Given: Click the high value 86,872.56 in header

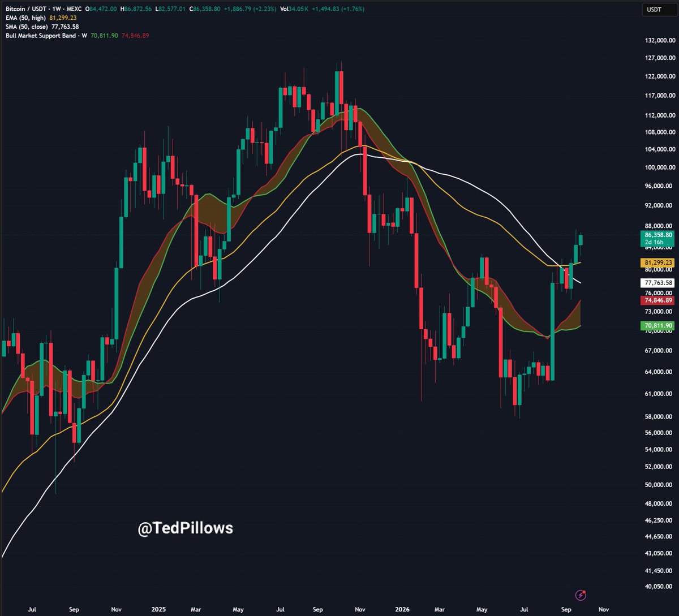Looking at the screenshot, I should [x=139, y=9].
